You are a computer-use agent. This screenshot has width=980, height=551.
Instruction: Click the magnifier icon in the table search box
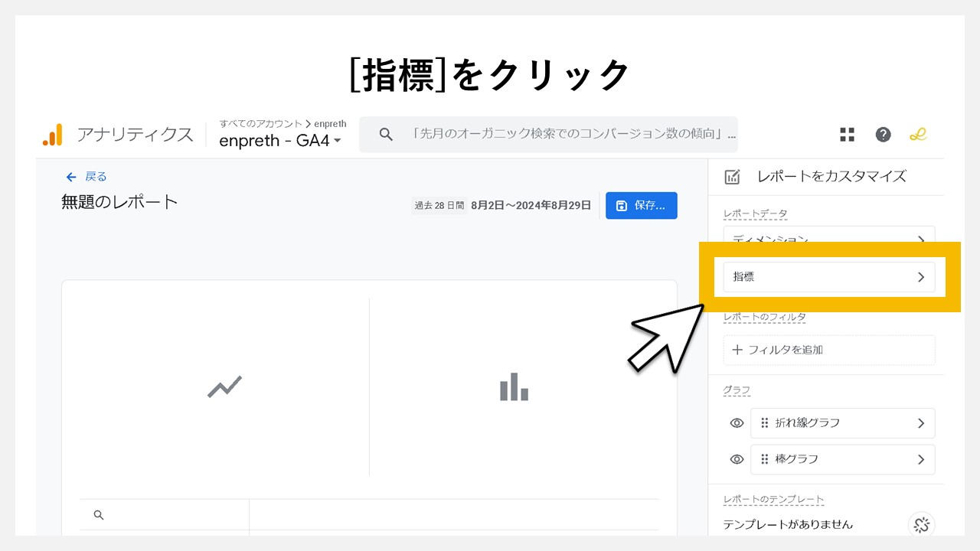click(99, 514)
